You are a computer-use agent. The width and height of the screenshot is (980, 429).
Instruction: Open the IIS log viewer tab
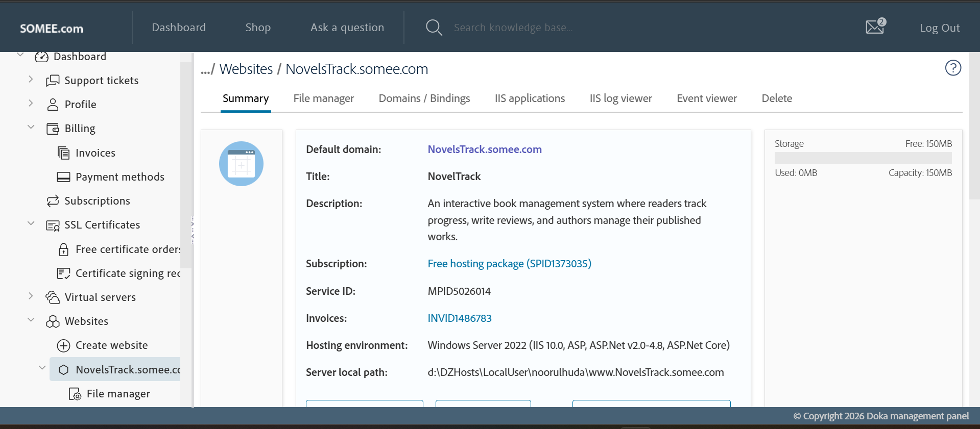click(620, 98)
